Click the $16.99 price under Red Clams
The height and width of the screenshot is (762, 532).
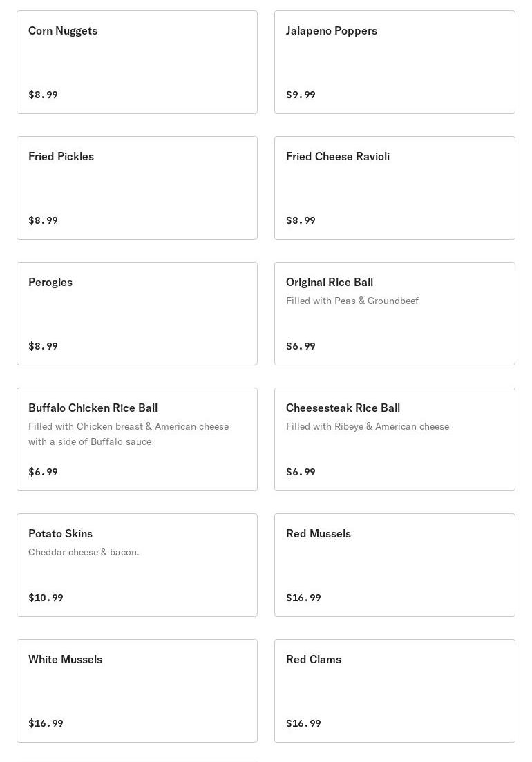tap(303, 723)
